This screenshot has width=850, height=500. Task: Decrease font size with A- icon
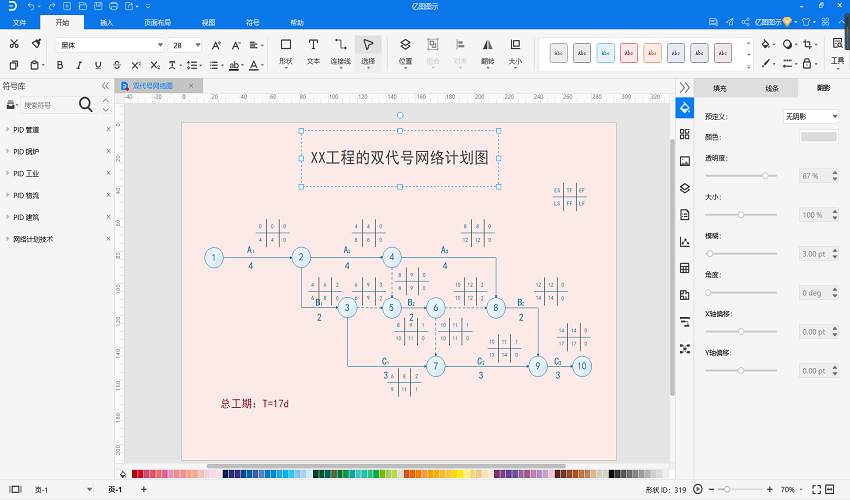(x=236, y=46)
